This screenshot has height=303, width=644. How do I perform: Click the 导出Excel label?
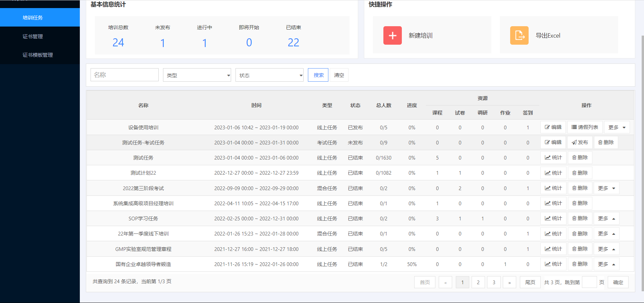pos(548,36)
